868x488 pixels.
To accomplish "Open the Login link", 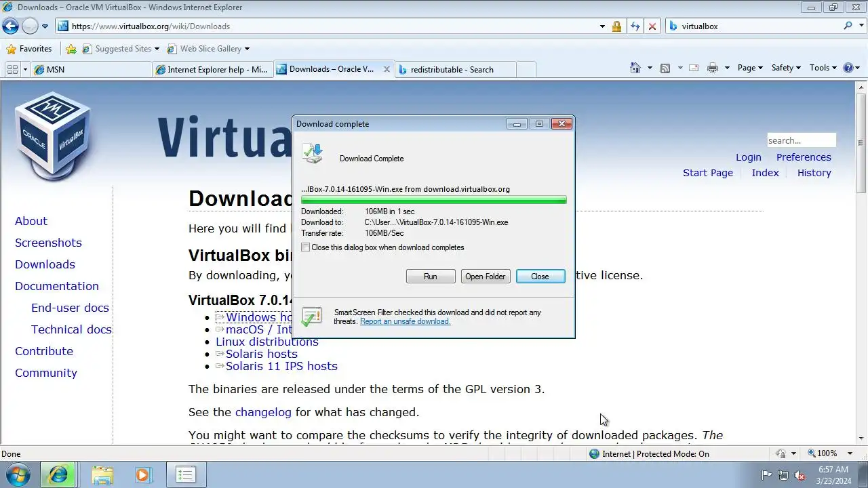I will click(749, 157).
